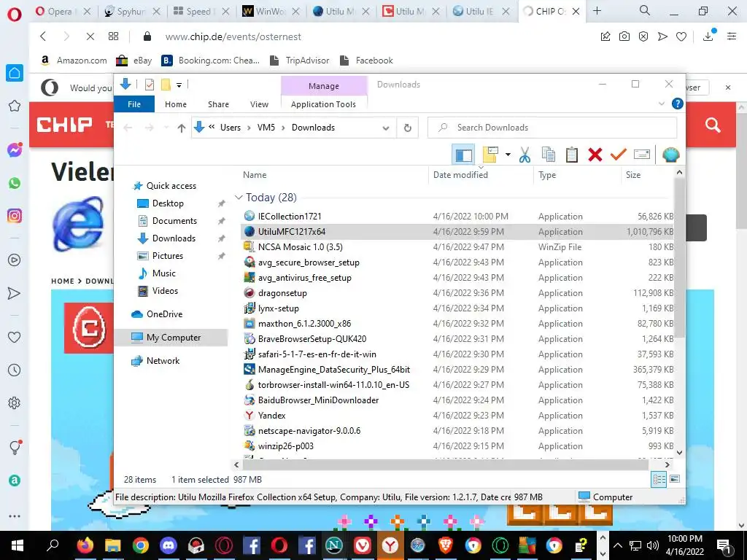Stop loading the chip.de page
Viewport: 747px width, 560px height.
point(90,36)
